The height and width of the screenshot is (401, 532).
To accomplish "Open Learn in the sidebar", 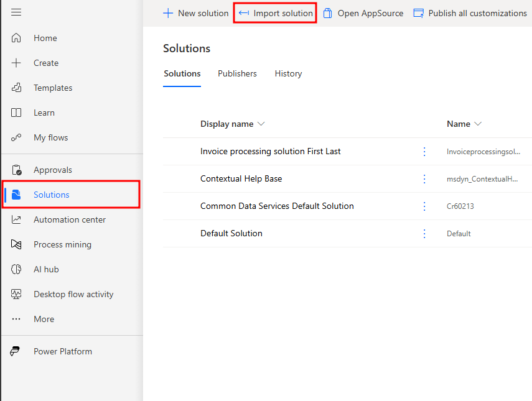I will coord(44,113).
